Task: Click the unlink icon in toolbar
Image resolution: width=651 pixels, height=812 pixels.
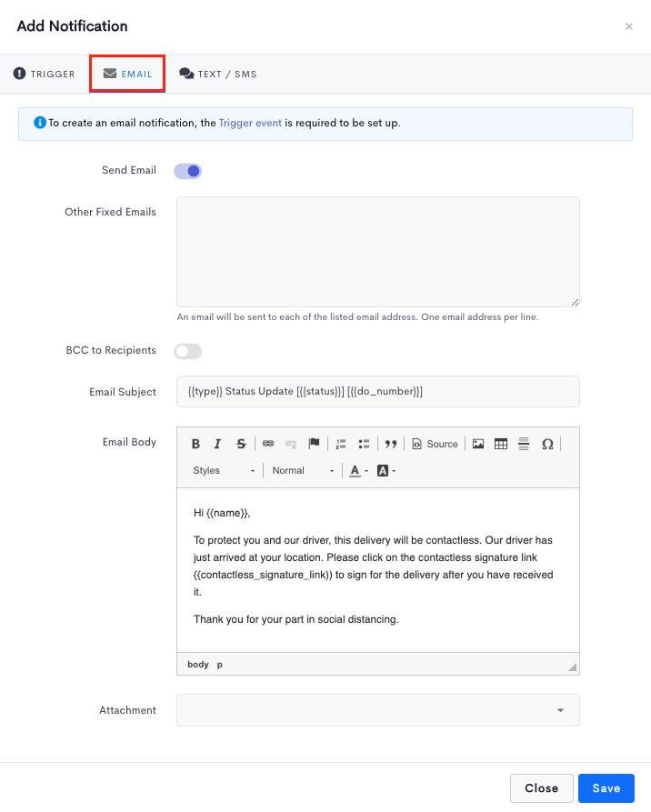Action: pyautogui.click(x=291, y=444)
